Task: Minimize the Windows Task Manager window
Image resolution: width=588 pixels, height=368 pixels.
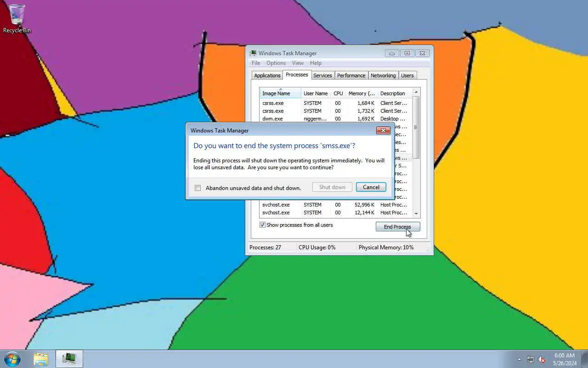Action: [x=392, y=53]
